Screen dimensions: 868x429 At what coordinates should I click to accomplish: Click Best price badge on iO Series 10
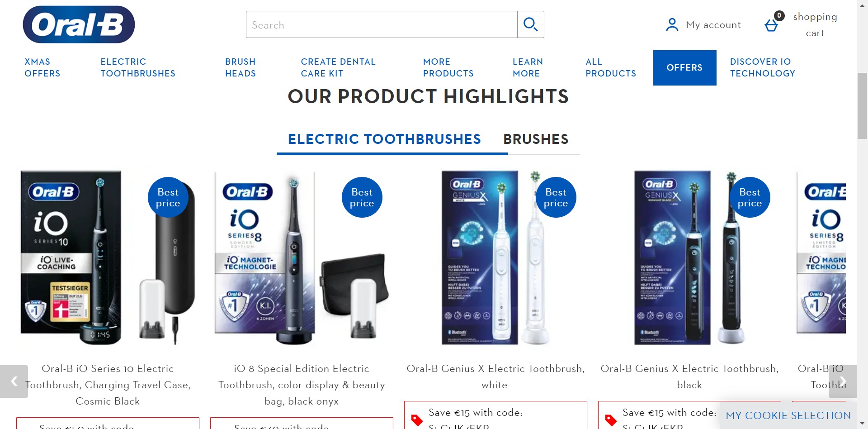click(168, 197)
